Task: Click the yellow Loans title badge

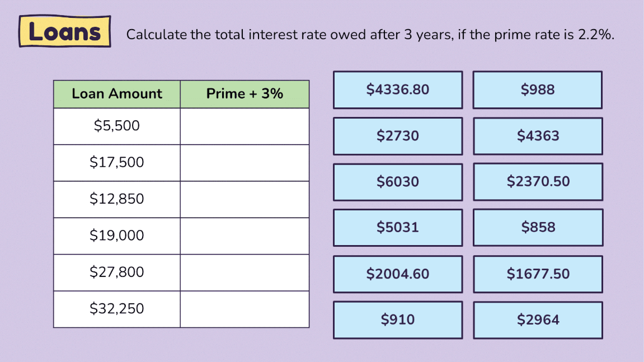Action: [x=65, y=31]
